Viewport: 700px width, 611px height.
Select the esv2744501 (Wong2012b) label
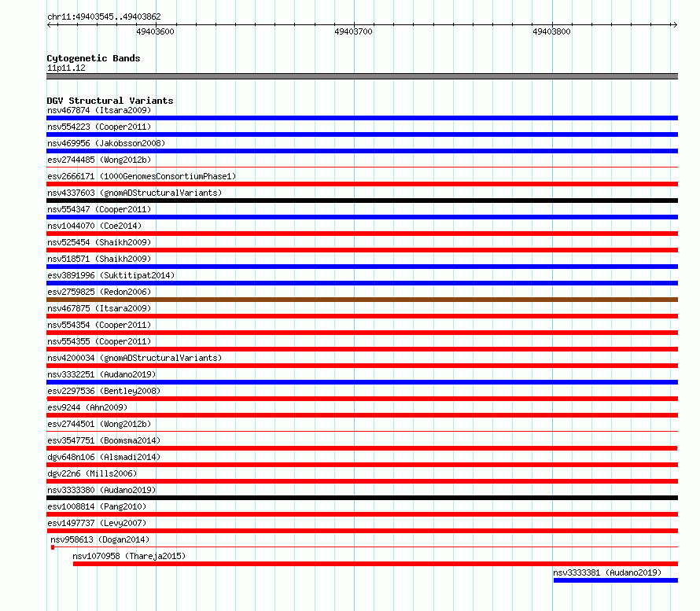tap(99, 424)
